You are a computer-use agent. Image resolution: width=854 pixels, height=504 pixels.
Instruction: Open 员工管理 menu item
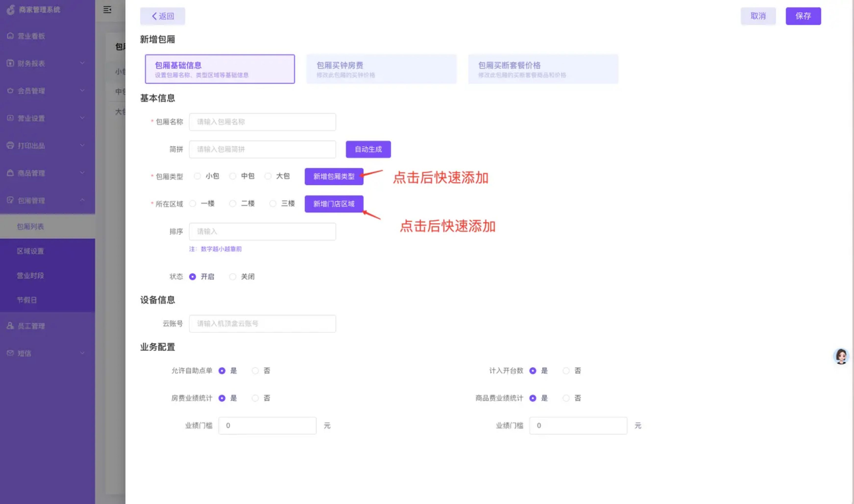(48, 326)
